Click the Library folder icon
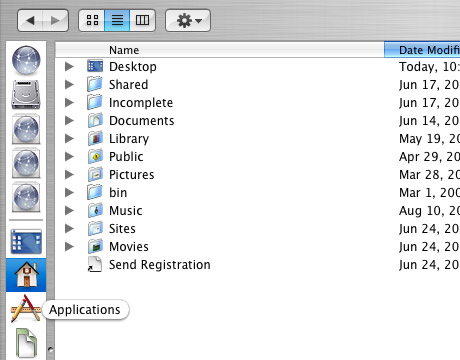 tap(95, 138)
